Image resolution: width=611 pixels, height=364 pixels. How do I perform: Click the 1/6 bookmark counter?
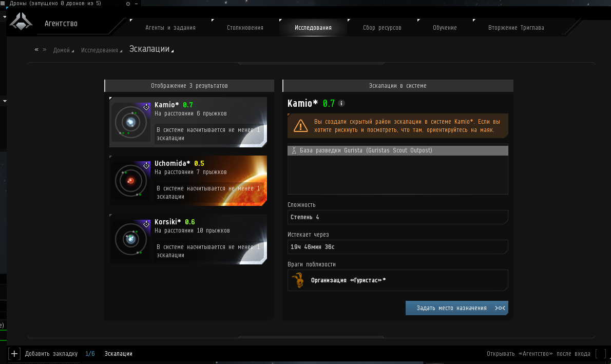(90, 354)
